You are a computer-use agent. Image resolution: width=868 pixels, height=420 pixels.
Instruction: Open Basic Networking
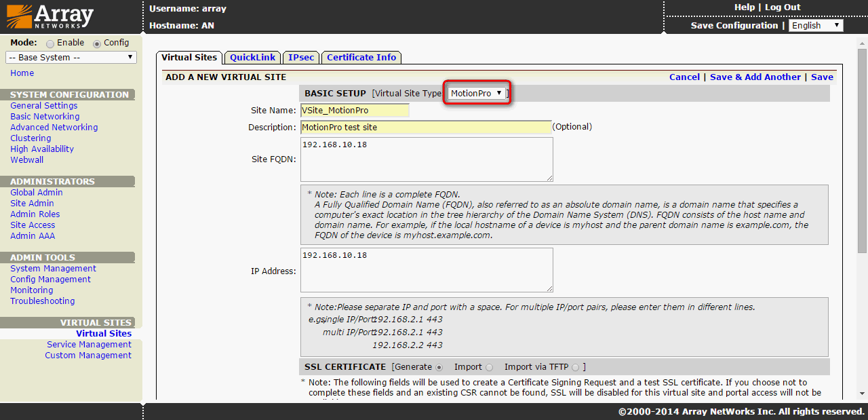pos(45,117)
